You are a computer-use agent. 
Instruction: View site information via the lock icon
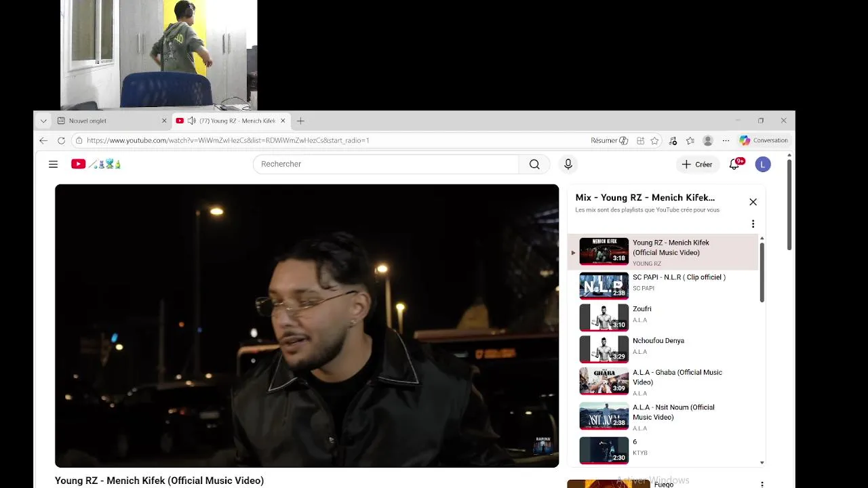(79, 140)
